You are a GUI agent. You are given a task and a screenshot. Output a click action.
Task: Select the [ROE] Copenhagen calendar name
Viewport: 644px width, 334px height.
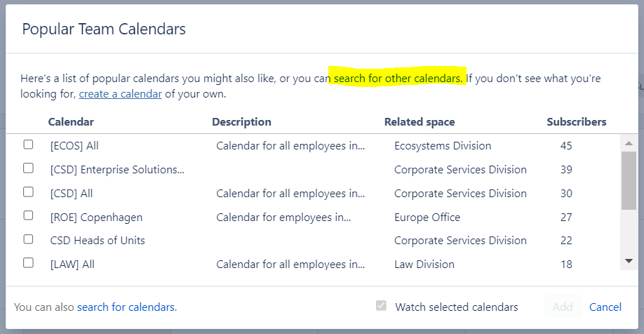click(96, 218)
